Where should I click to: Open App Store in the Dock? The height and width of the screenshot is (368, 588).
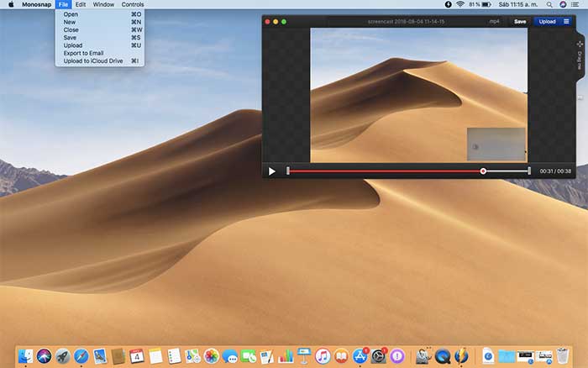tap(360, 356)
